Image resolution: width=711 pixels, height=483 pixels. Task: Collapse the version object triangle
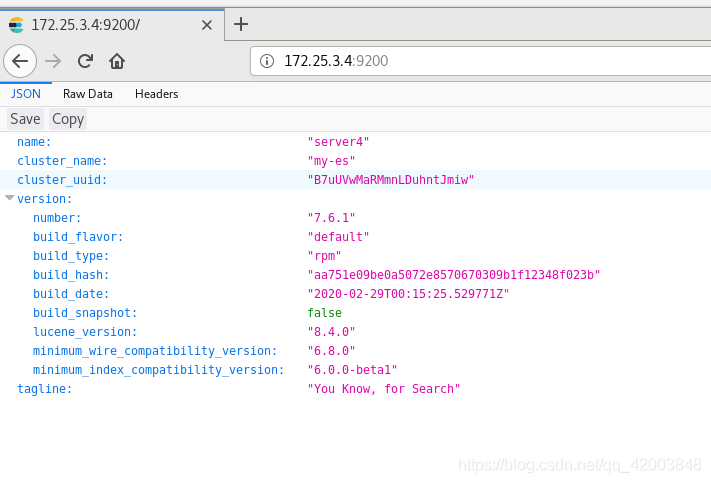point(10,198)
